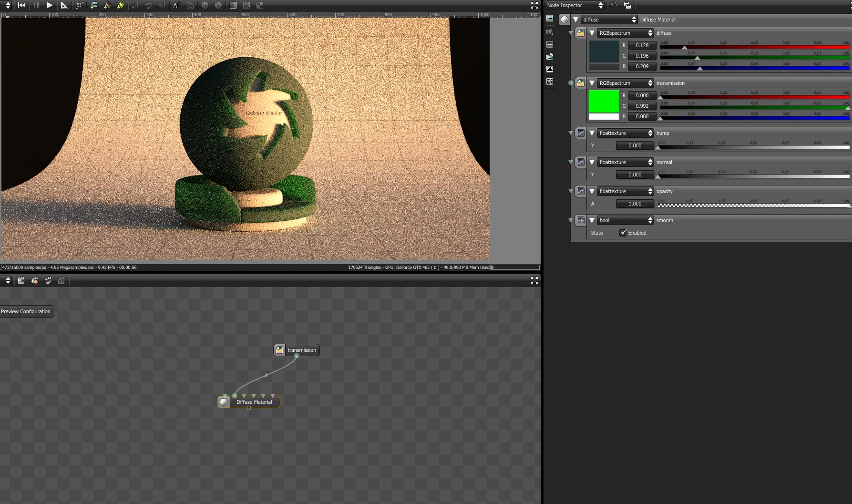Toggle the 3D glasses stereo icon
The height and width of the screenshot is (504, 852).
pyautogui.click(x=190, y=5)
